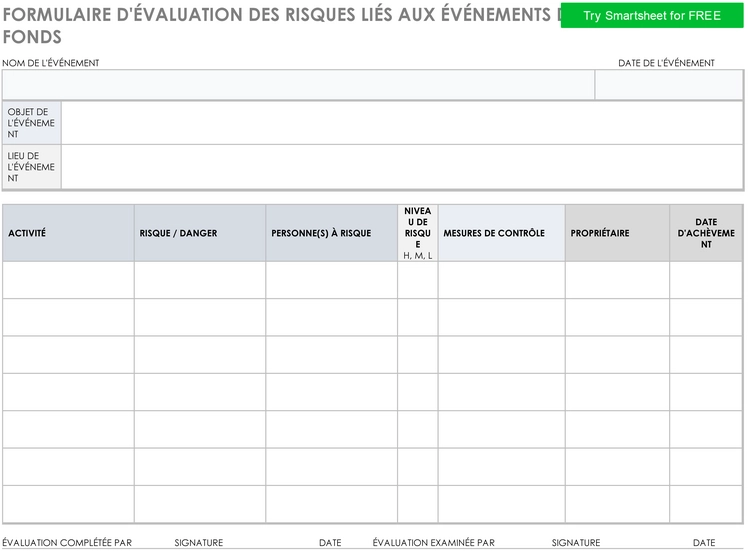Select the DATE D'ACHÈVEMENT column header
Screen dimensions: 748x551
click(x=706, y=233)
